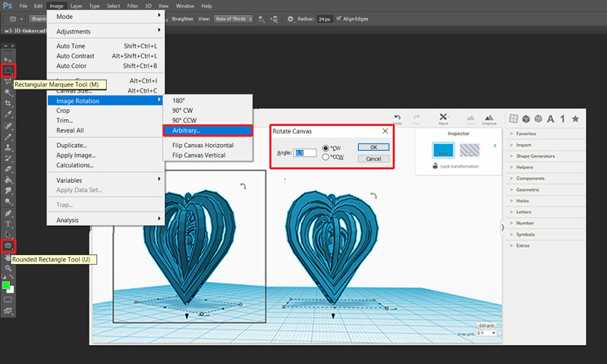Click Tinkercad workplane grid icon
Viewport: 607px width, 364px height.
(x=514, y=119)
